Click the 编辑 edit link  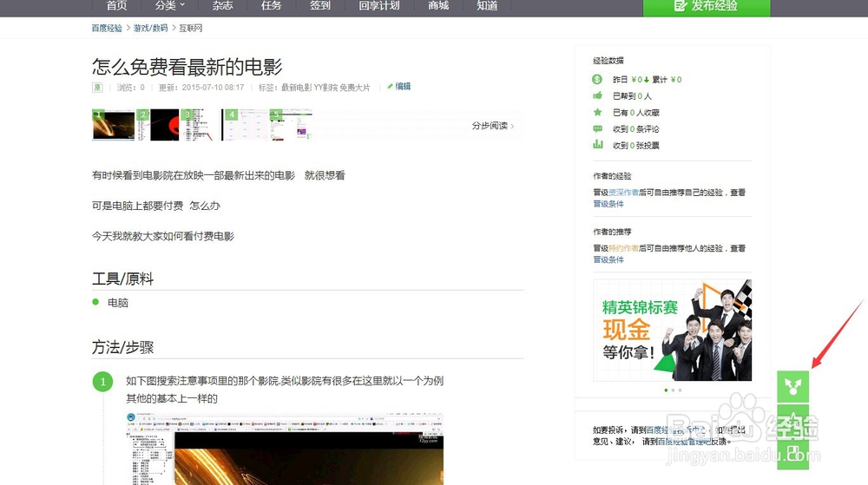point(403,86)
